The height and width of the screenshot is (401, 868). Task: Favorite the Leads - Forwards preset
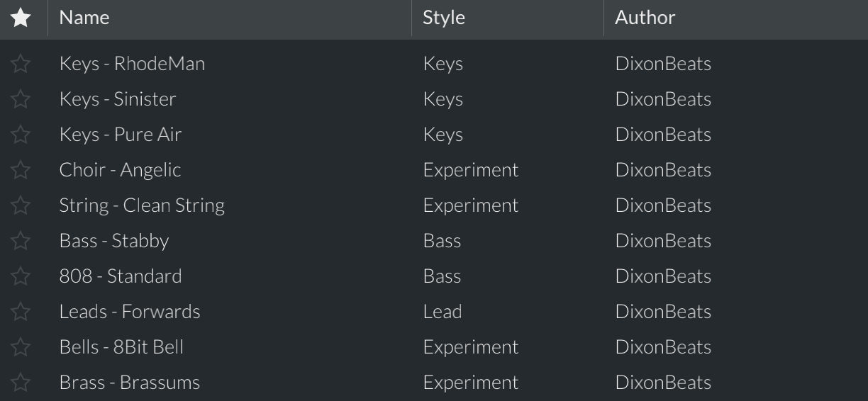[x=21, y=312]
